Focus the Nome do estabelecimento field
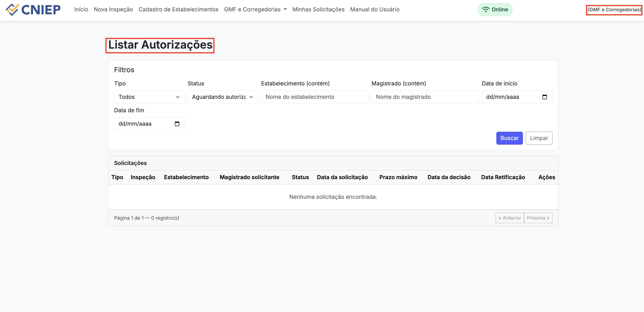Viewport: 644px width, 312px height. coord(315,97)
